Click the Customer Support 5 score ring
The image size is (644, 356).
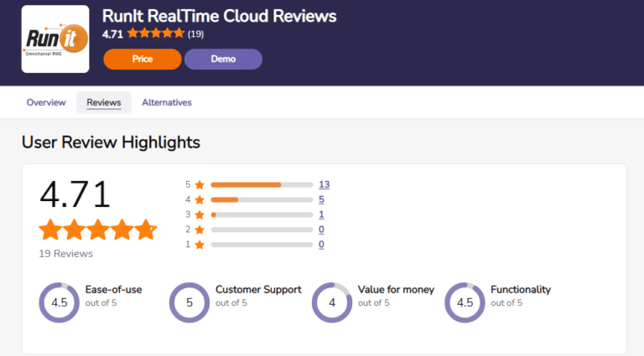pos(190,302)
